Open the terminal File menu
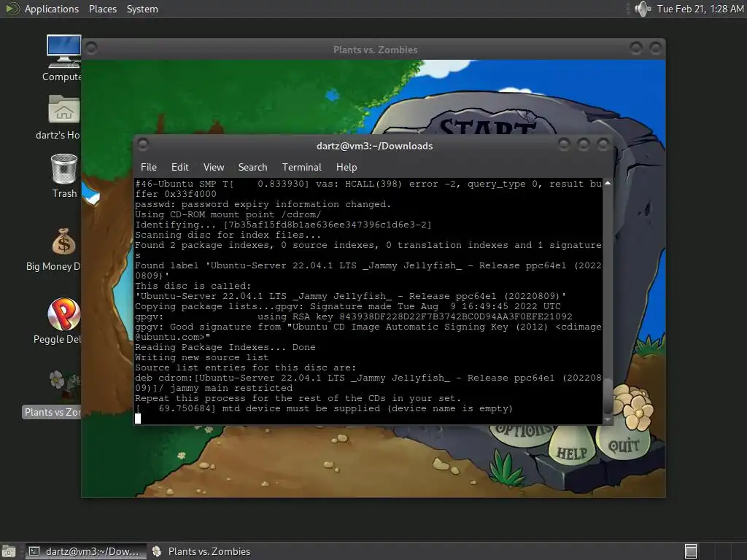The width and height of the screenshot is (747, 560). (x=149, y=167)
